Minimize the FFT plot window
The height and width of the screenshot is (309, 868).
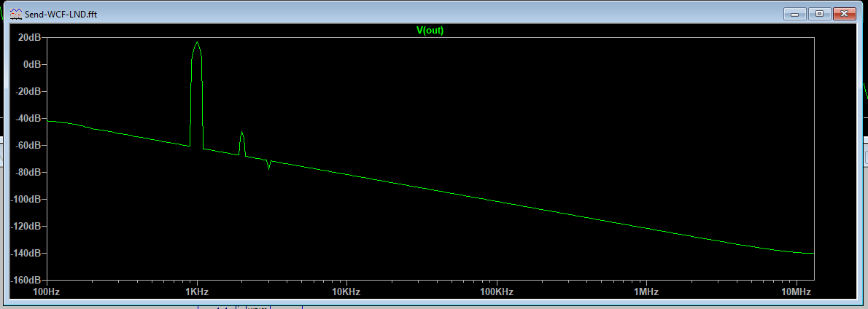pos(795,13)
